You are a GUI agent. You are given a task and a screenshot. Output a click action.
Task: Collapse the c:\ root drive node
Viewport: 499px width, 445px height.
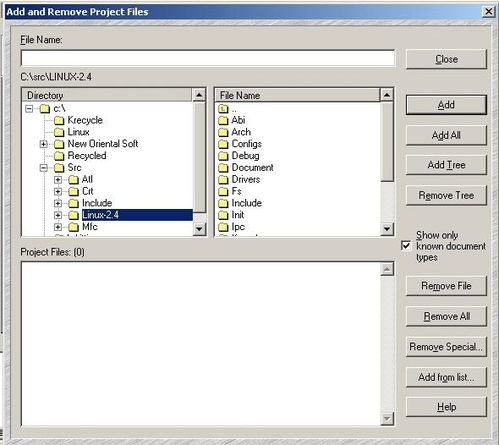29,109
